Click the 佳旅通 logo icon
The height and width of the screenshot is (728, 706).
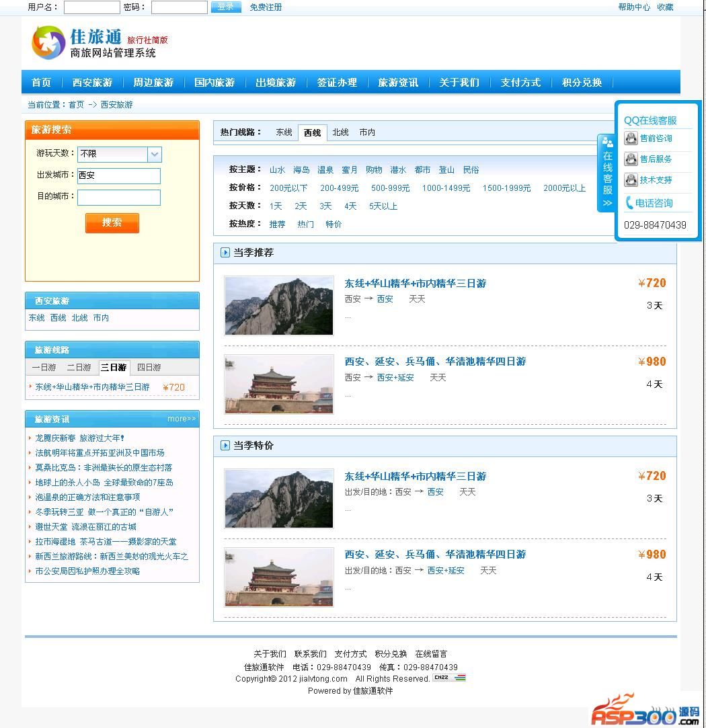[x=48, y=43]
